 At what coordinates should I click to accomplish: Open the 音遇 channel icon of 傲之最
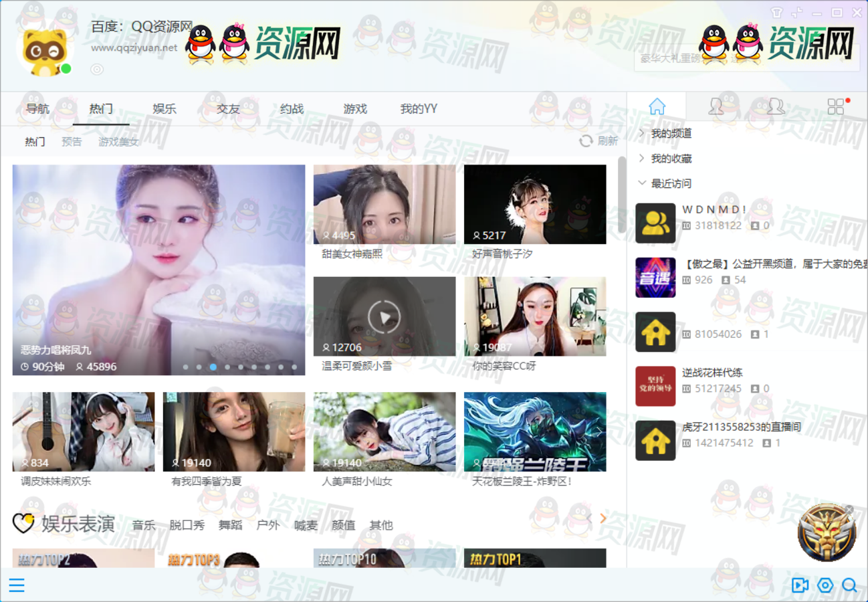(655, 278)
